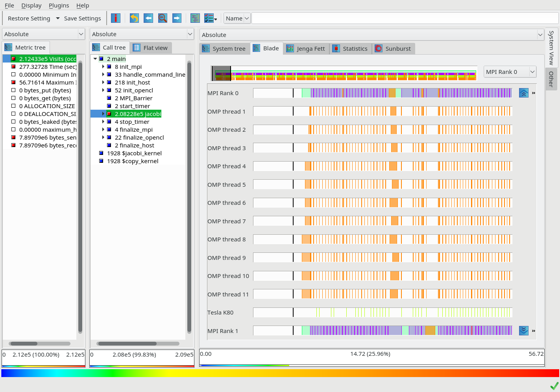Click in the search text field
560x392 pixels.
(405, 18)
